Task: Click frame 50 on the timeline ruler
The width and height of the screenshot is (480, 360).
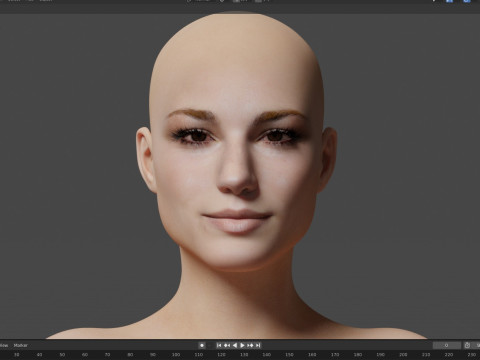Action: pyautogui.click(x=62, y=355)
